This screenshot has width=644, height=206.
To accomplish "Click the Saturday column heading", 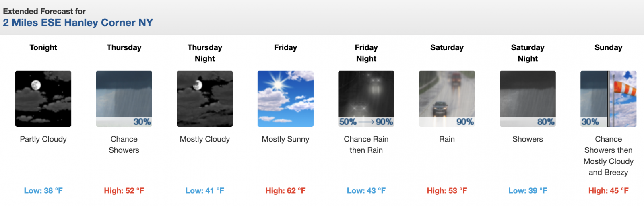I will 447,47.
